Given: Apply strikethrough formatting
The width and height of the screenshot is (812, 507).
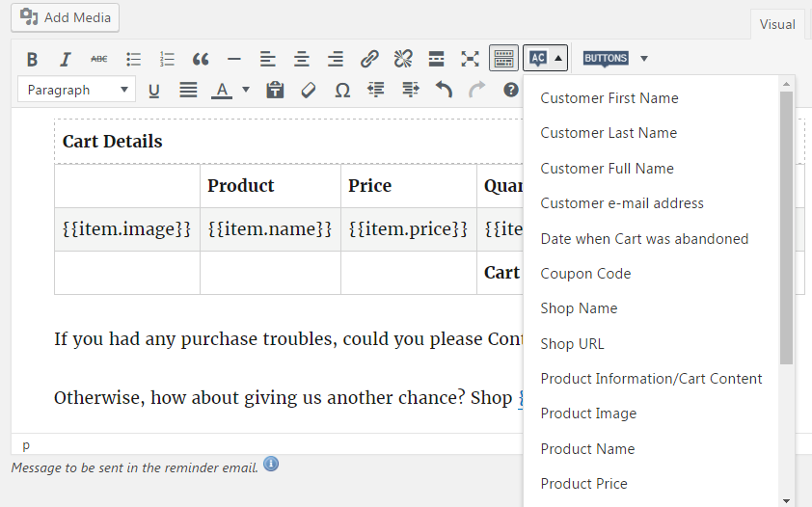Looking at the screenshot, I should coord(99,59).
